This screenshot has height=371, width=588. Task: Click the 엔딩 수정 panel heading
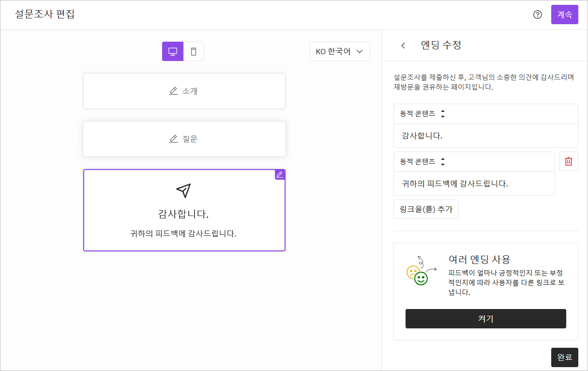[x=441, y=45]
